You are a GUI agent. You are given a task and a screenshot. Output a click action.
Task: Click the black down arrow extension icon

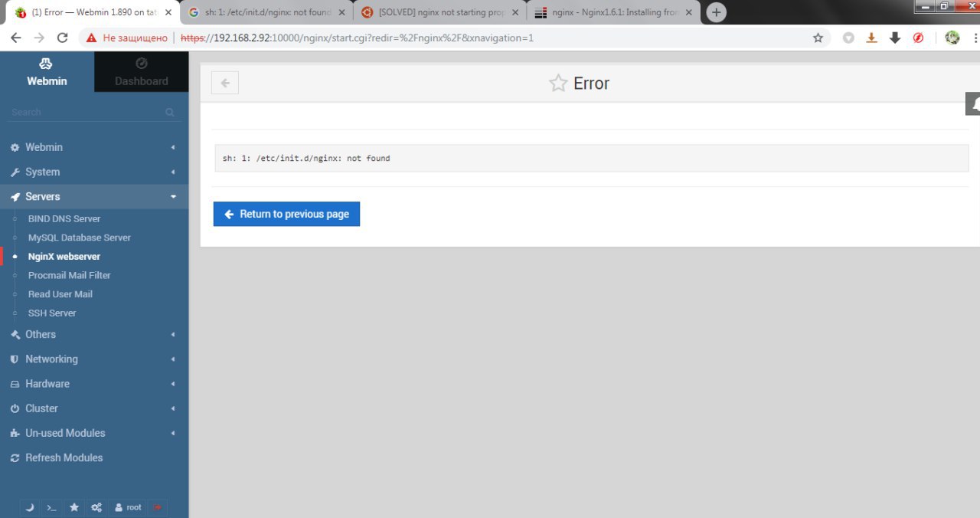coord(894,38)
